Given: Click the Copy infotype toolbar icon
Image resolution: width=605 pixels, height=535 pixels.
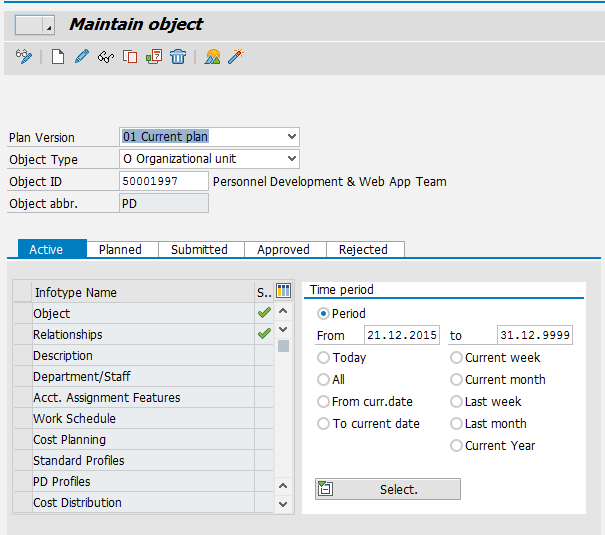Looking at the screenshot, I should coord(129,57).
